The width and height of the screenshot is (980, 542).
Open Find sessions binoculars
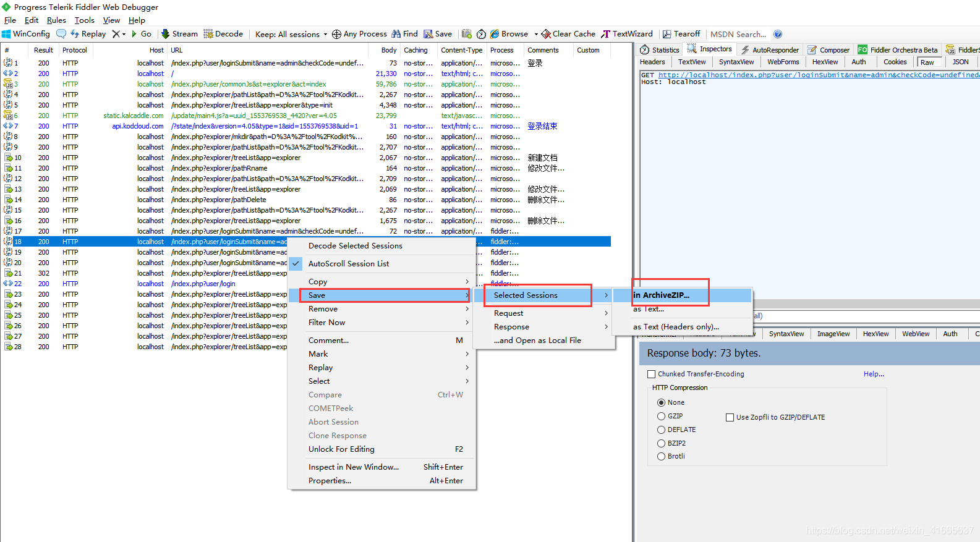[x=405, y=34]
